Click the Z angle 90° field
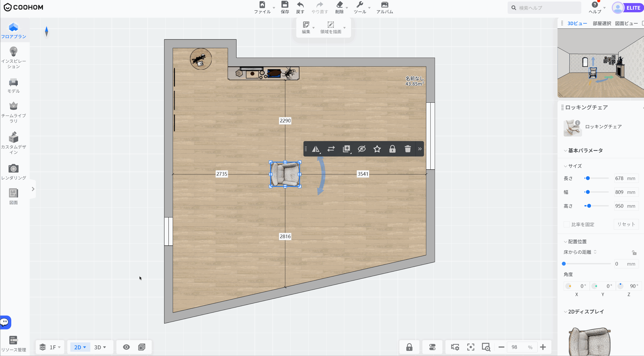Screen dimensions: 644x356 [x=629, y=286]
